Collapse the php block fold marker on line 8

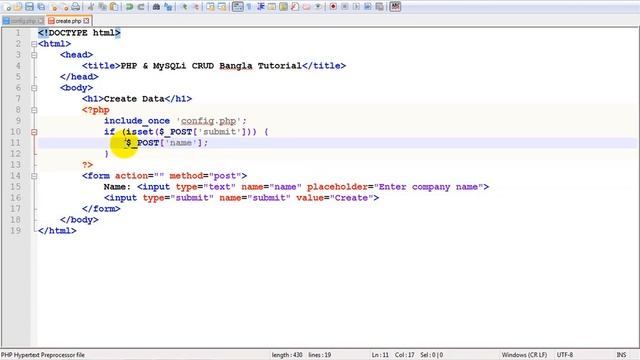(x=34, y=110)
